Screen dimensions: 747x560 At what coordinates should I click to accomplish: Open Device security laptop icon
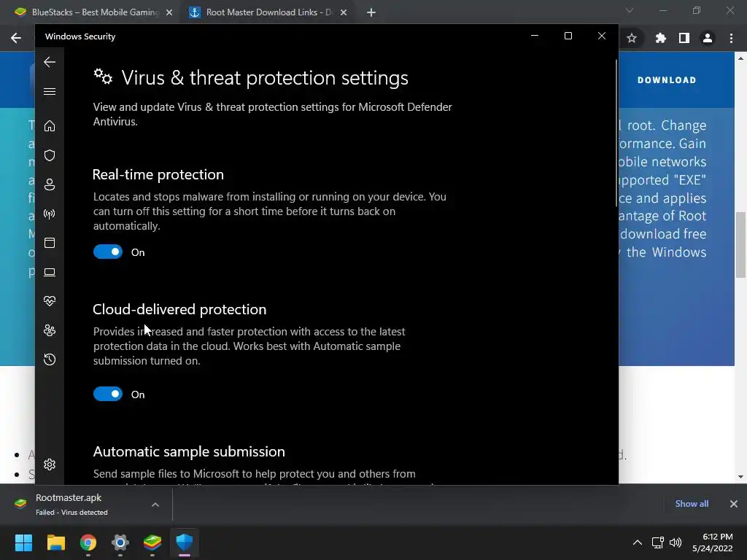[x=50, y=273]
